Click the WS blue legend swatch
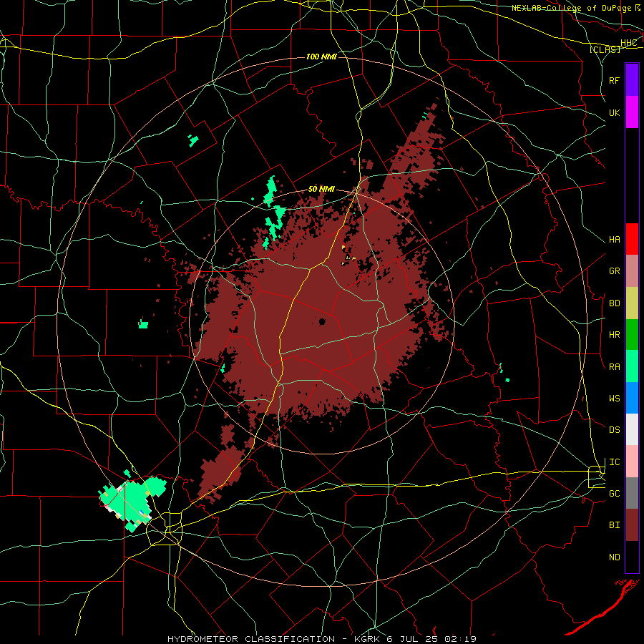 pyautogui.click(x=632, y=398)
